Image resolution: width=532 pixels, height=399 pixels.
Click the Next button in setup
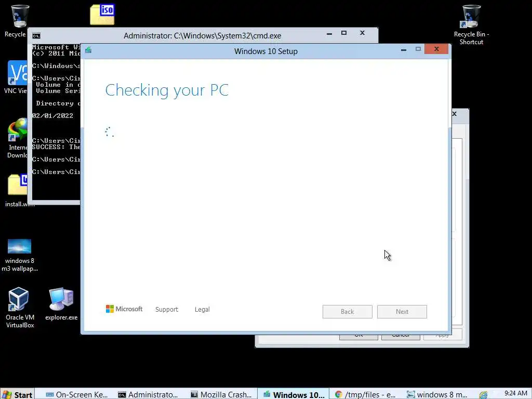402,312
